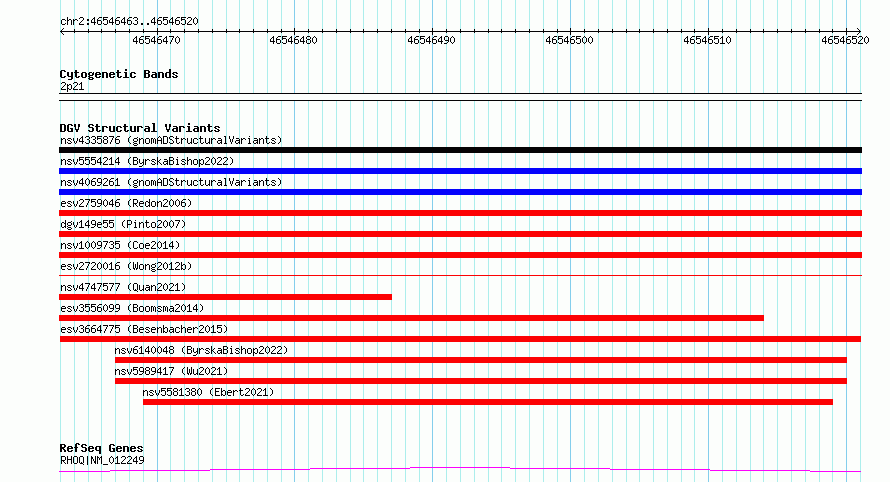Open esv2759046 Redon2006 label
The height and width of the screenshot is (482, 890).
tap(126, 203)
